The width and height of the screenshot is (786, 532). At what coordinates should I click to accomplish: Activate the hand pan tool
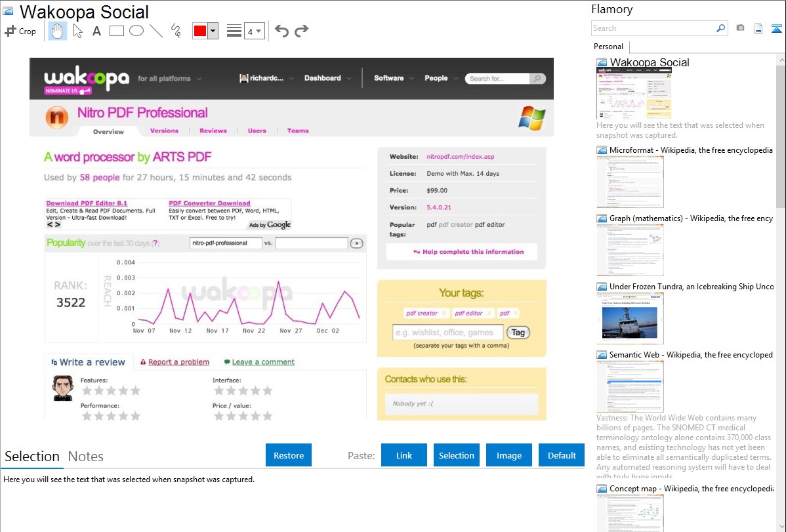click(x=58, y=31)
